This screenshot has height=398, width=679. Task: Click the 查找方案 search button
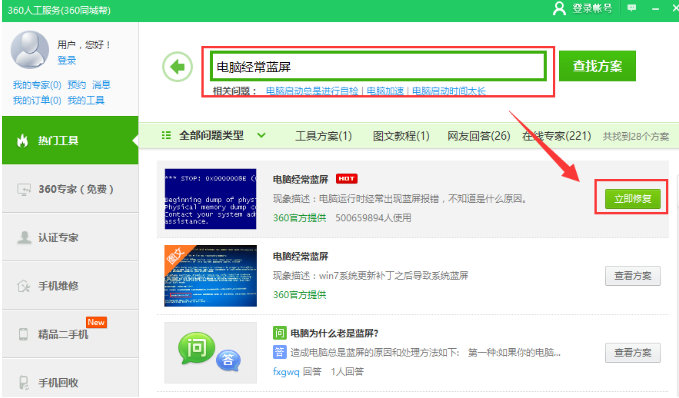click(597, 66)
